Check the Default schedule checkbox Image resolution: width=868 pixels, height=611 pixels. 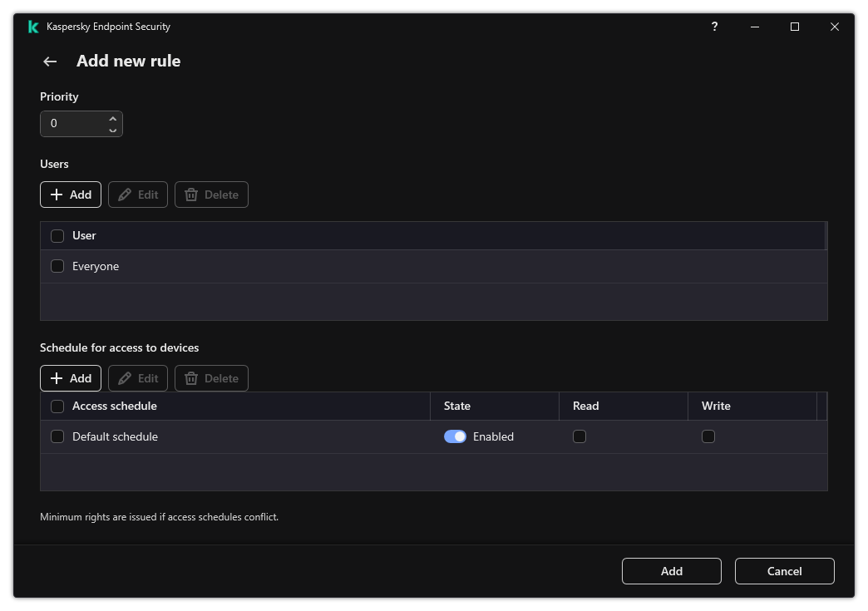[57, 436]
